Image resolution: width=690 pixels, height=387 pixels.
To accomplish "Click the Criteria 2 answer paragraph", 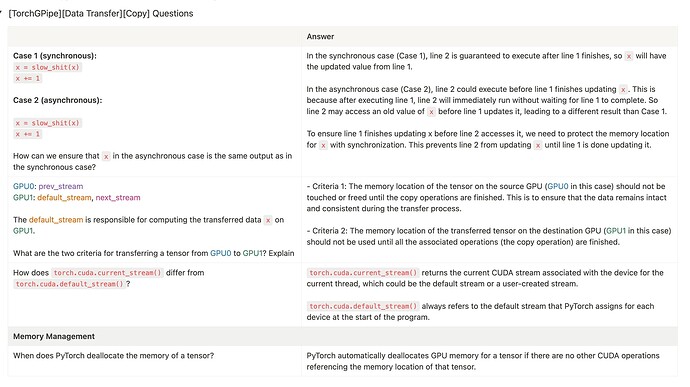I will [x=488, y=236].
